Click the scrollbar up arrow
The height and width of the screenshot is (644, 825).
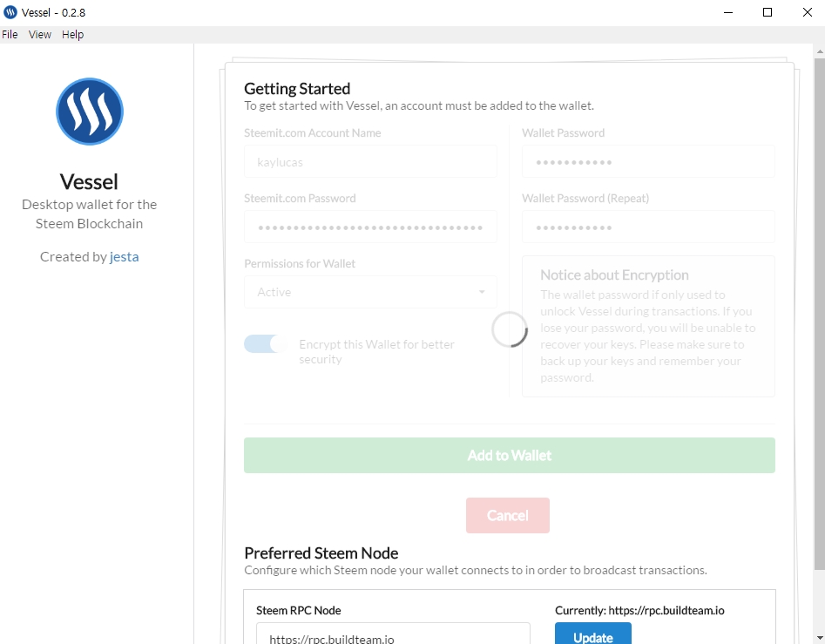819,51
